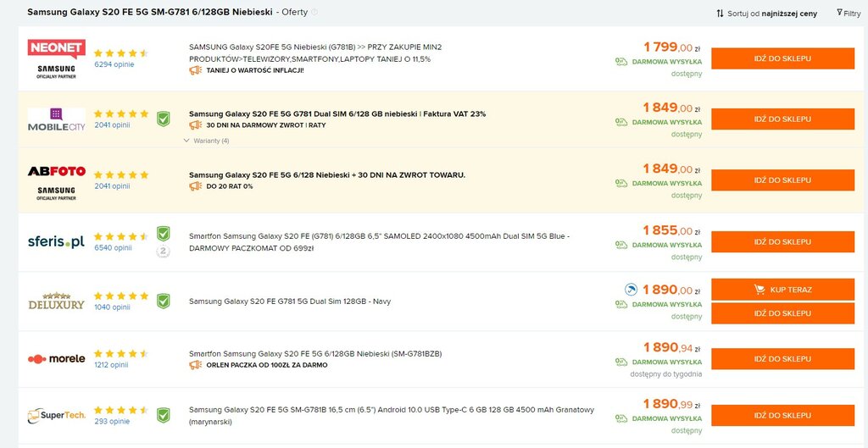Open ABFOTO offer title '30 DNI NA ZWROT TOWARU'
The image size is (868, 448).
(x=327, y=174)
